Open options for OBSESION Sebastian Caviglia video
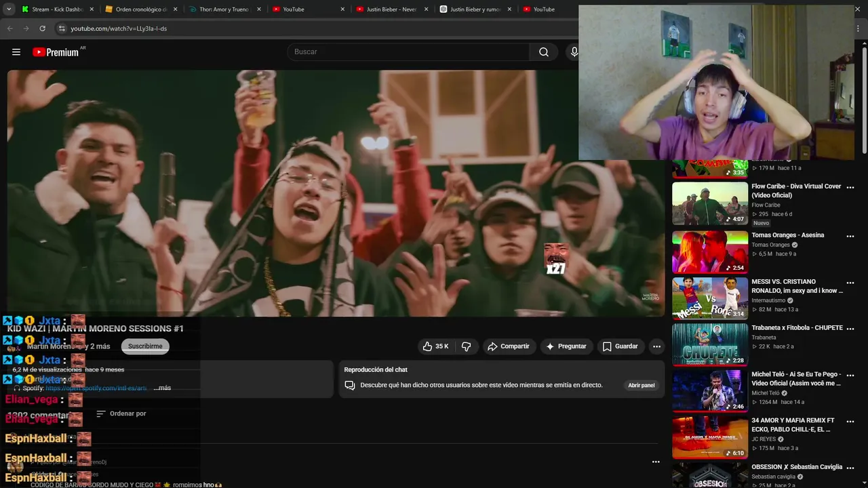The height and width of the screenshot is (488, 868). click(850, 468)
